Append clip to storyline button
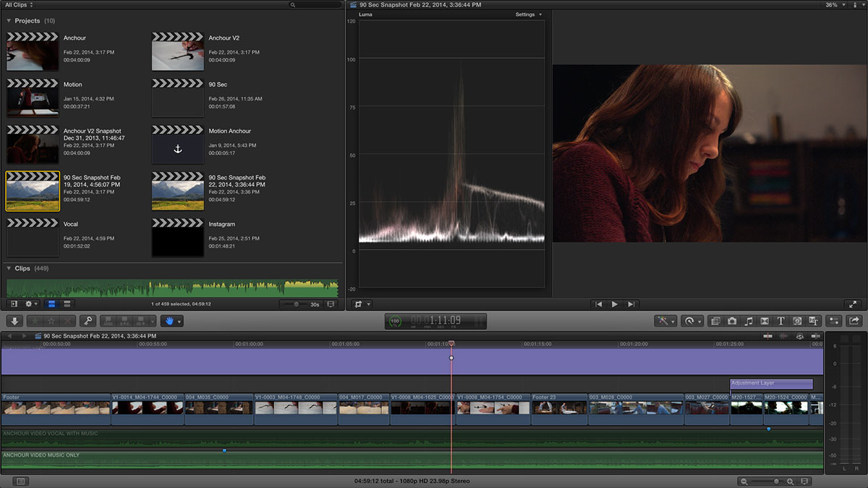The height and width of the screenshot is (488, 868). point(141,321)
